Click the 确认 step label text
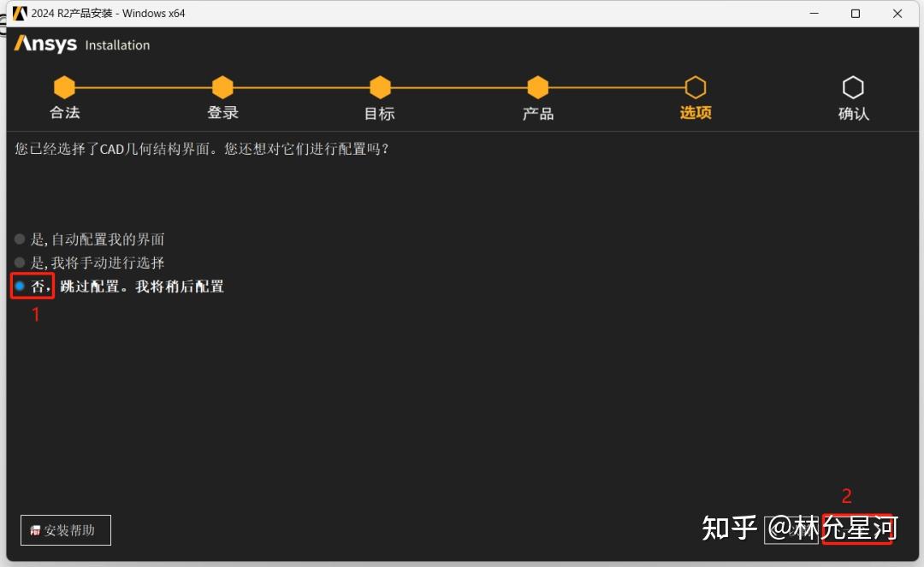This screenshot has width=924, height=567. point(853,111)
